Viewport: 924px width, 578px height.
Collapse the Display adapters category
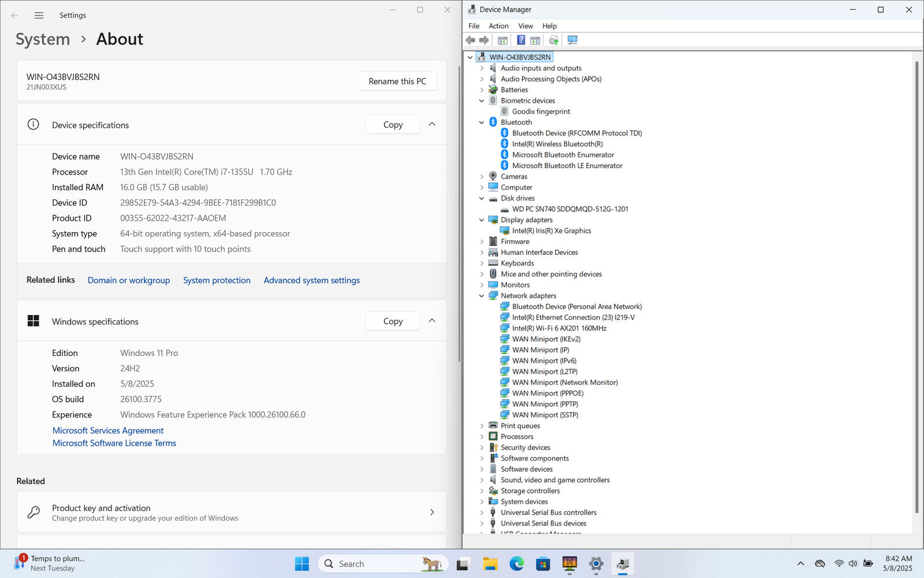482,220
